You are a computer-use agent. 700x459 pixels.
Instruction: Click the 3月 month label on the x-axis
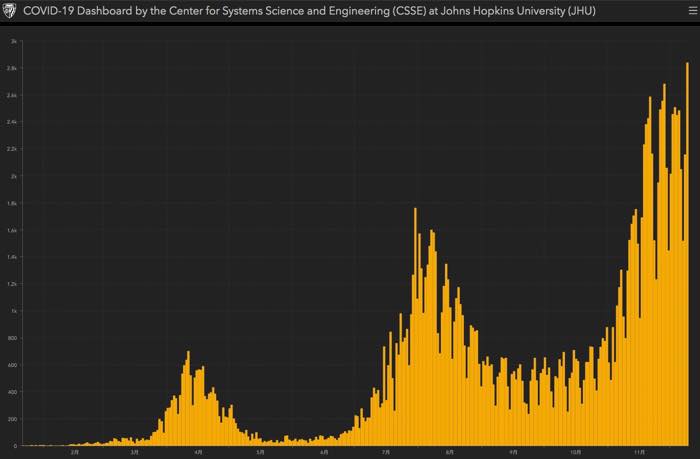click(134, 453)
